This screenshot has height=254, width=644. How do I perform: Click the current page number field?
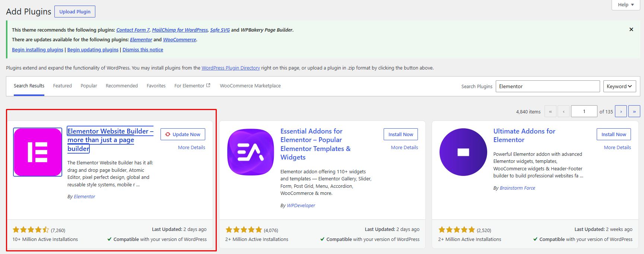point(584,111)
